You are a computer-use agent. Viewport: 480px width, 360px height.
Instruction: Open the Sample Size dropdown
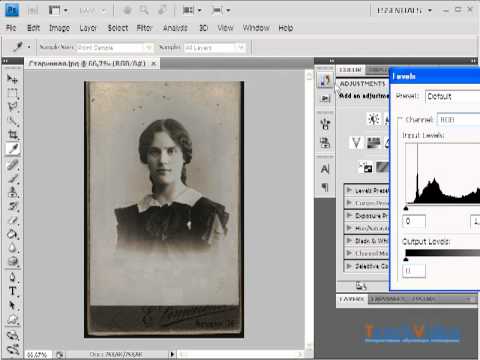[x=115, y=48]
